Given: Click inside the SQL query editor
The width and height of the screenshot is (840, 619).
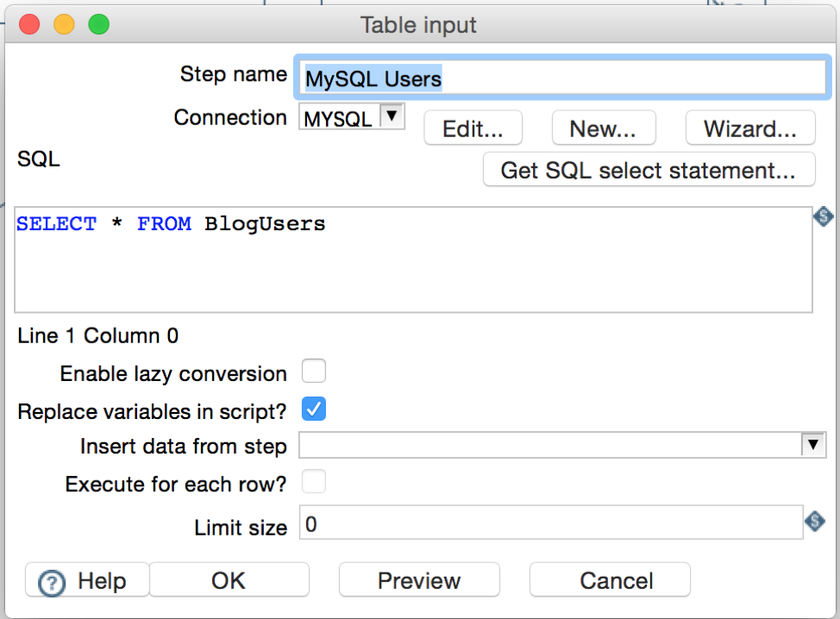Looking at the screenshot, I should pos(414,259).
